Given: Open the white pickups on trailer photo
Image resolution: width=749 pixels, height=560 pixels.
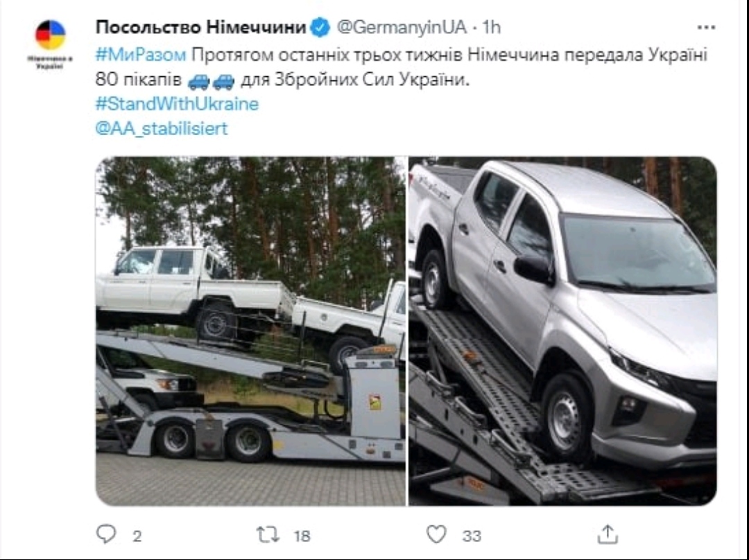Looking at the screenshot, I should [250, 331].
